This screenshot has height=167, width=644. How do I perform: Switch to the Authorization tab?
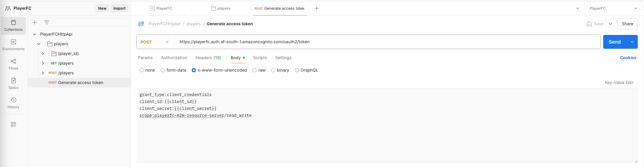(x=174, y=58)
